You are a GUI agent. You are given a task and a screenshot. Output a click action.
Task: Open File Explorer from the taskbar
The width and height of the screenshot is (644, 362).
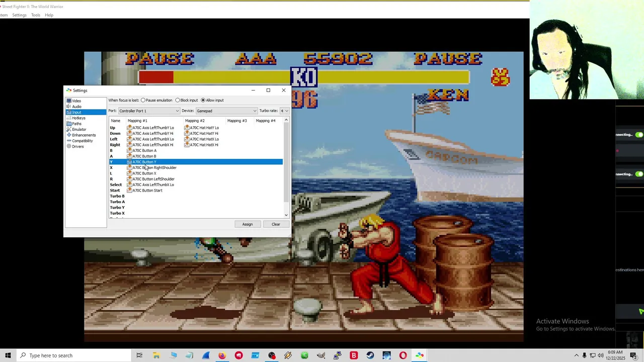click(x=156, y=355)
